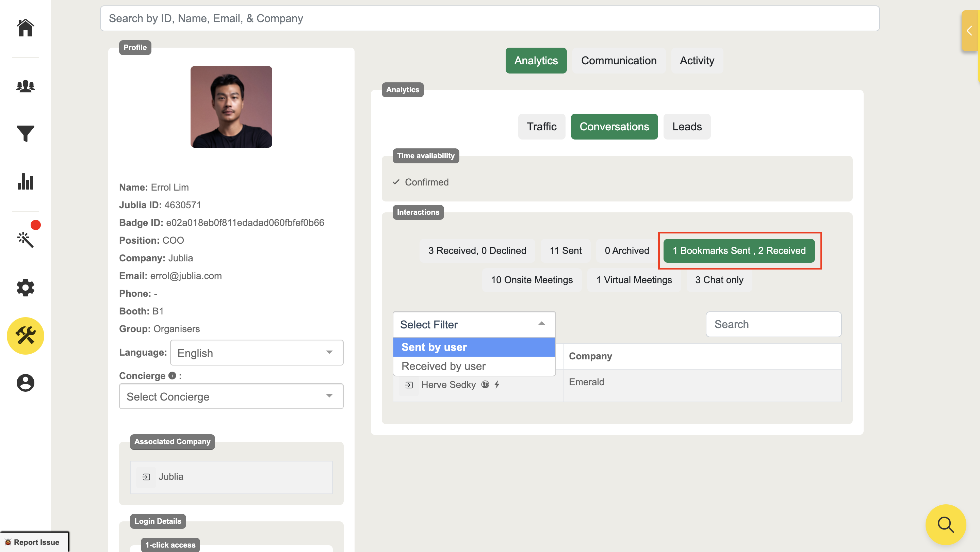Open the settings gear icon

click(x=25, y=288)
